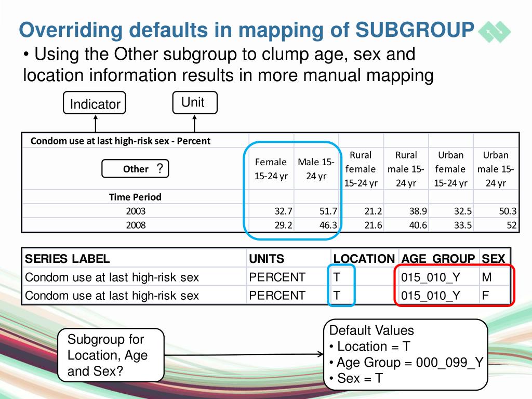Screen dimensions: 532x399
Task: Click '015_010_Y' in the row with sex F
Action: coord(431,296)
